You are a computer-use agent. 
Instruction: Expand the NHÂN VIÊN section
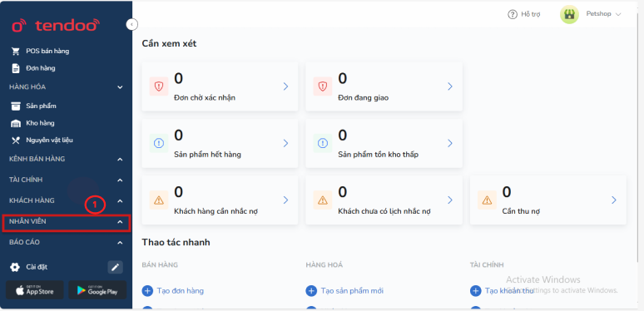[120, 221]
